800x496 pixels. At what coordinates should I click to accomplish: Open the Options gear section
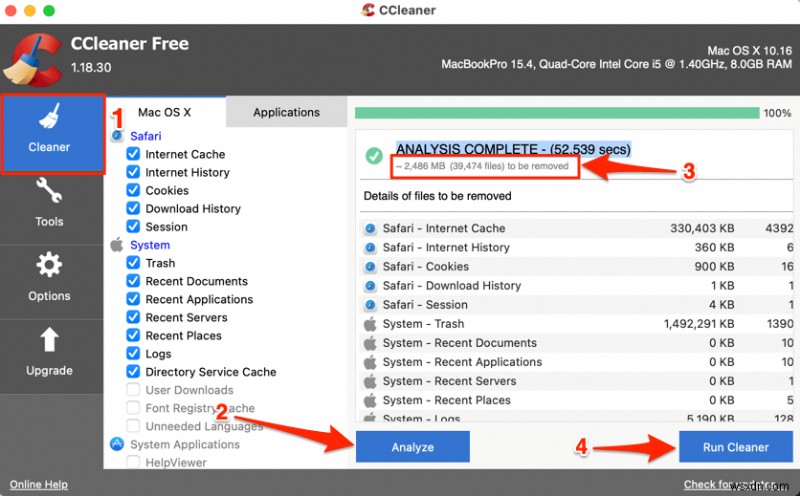pos(49,277)
